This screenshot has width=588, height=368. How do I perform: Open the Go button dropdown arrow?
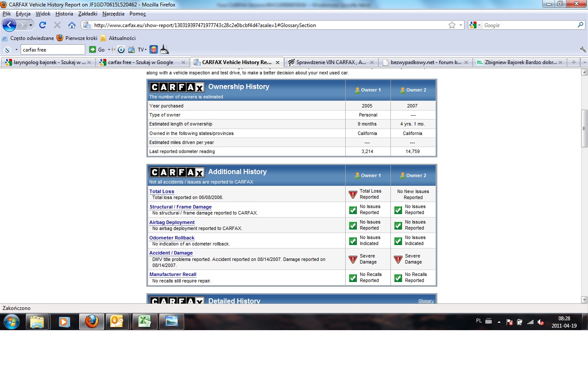pyautogui.click(x=108, y=50)
